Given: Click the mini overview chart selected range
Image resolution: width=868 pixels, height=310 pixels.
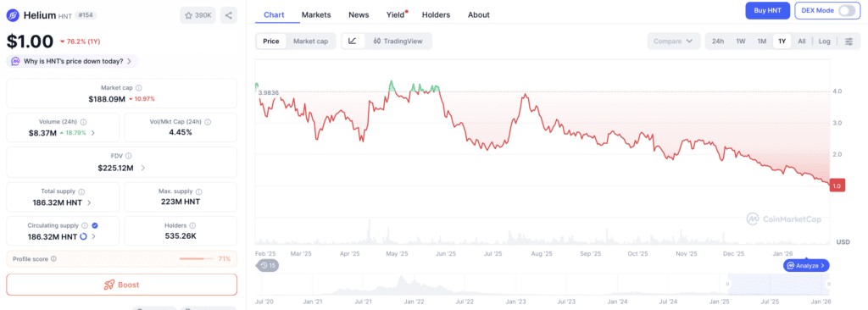Looking at the screenshot, I should tap(778, 284).
